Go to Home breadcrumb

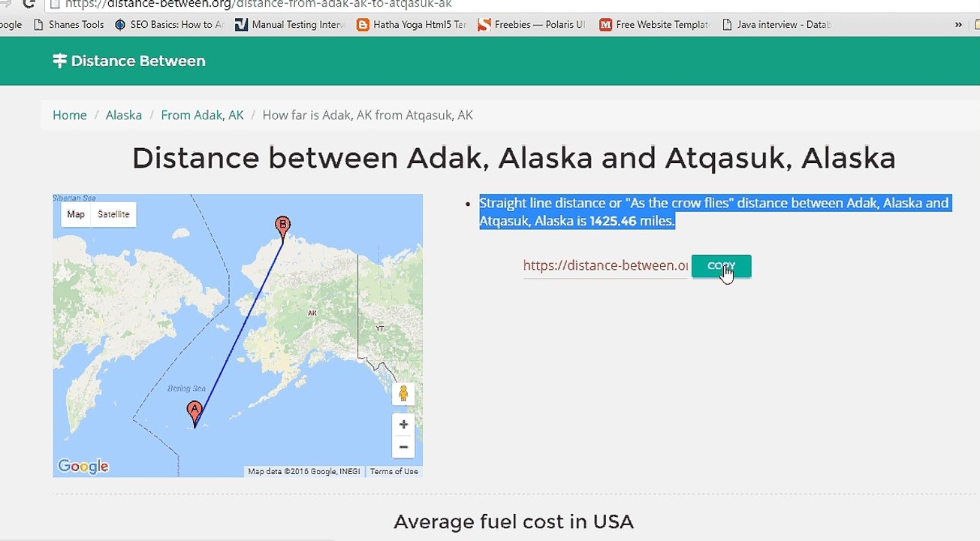[x=70, y=115]
